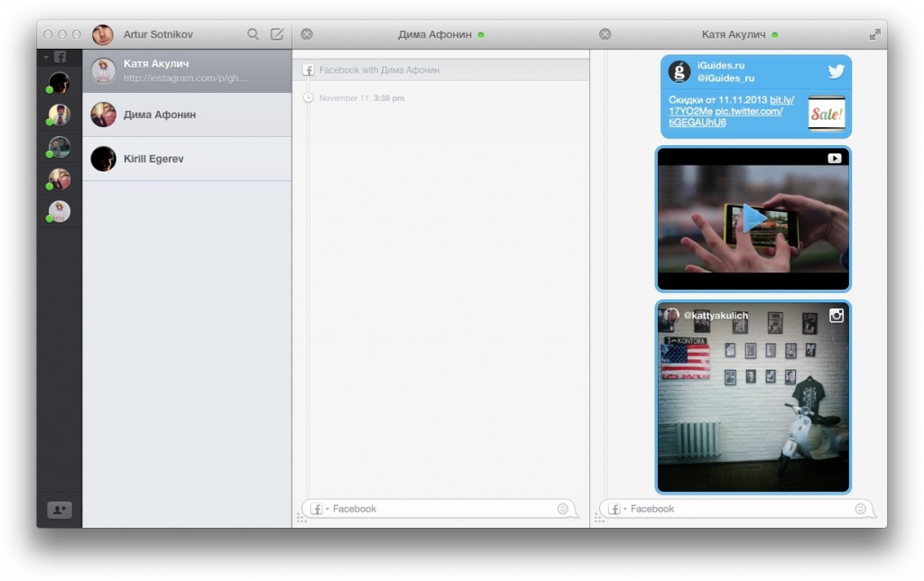The width and height of the screenshot is (924, 581).
Task: Compose a new message with pencil icon
Action: [x=277, y=34]
